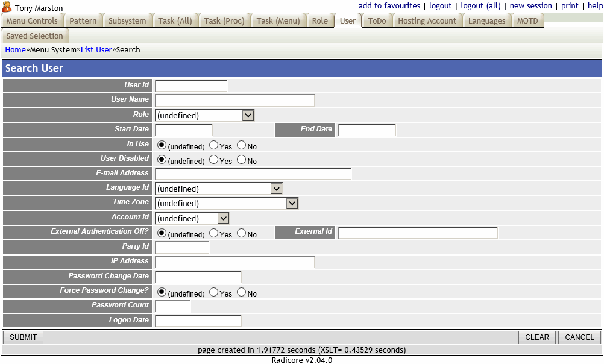604x364 pixels.
Task: Click the application logo icon
Action: tap(8, 8)
